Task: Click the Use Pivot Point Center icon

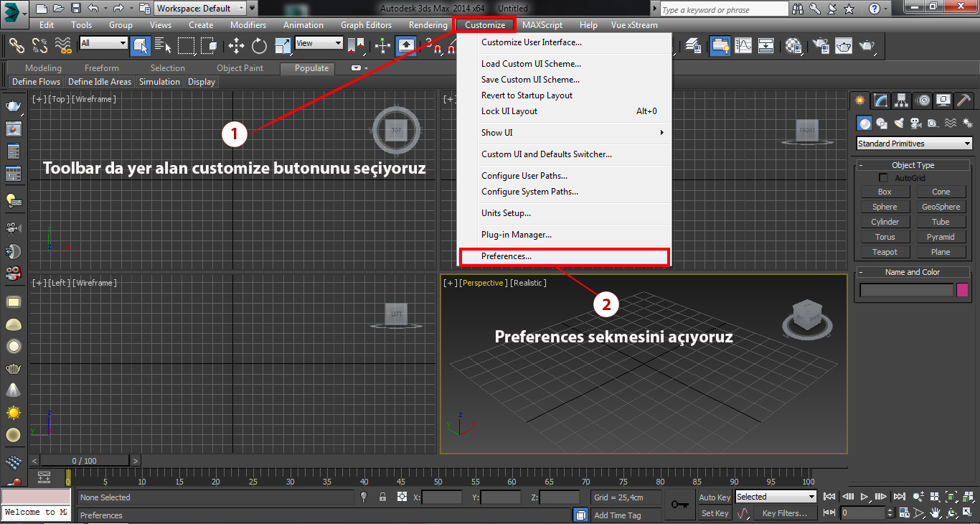Action: point(356,45)
